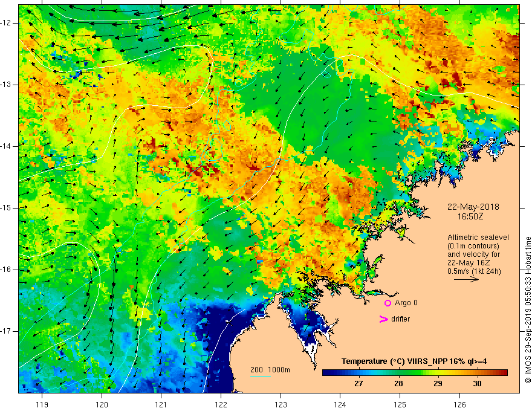Click the '-13' latitude axis label
Image resolution: width=532 pixels, height=411 pixels.
(x=6, y=85)
